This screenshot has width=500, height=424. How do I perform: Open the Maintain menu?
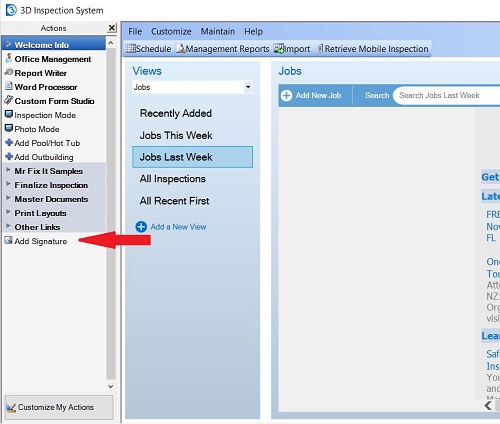(218, 31)
